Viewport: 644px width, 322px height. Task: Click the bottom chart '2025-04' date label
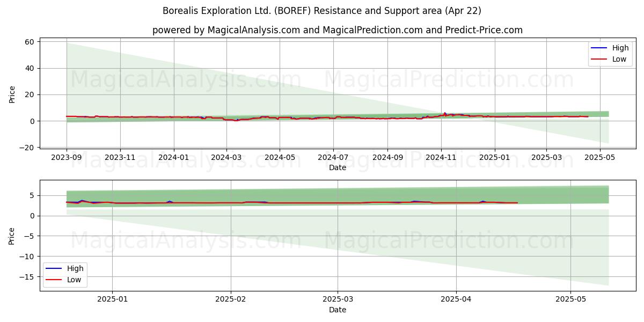[456, 300]
